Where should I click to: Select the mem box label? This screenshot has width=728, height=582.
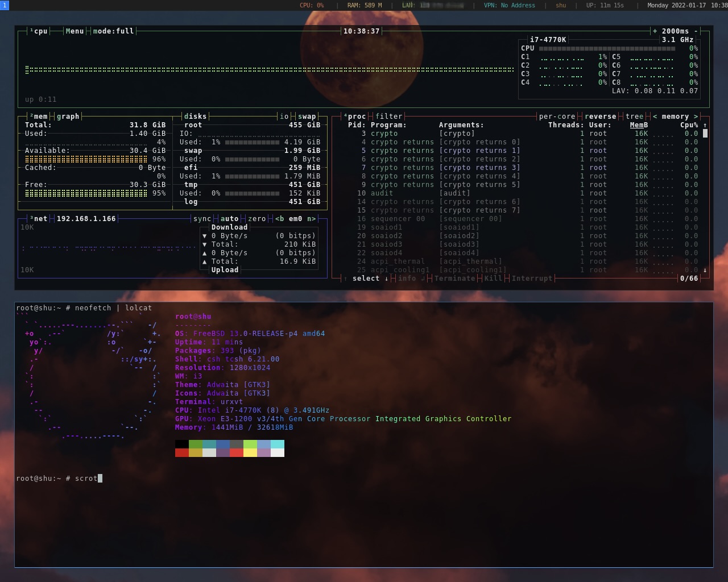click(x=39, y=117)
